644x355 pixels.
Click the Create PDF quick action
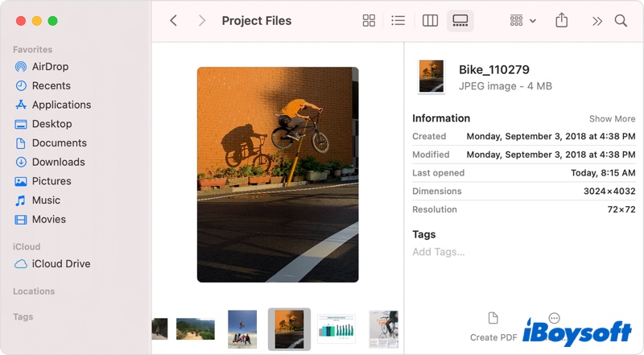pos(493,328)
